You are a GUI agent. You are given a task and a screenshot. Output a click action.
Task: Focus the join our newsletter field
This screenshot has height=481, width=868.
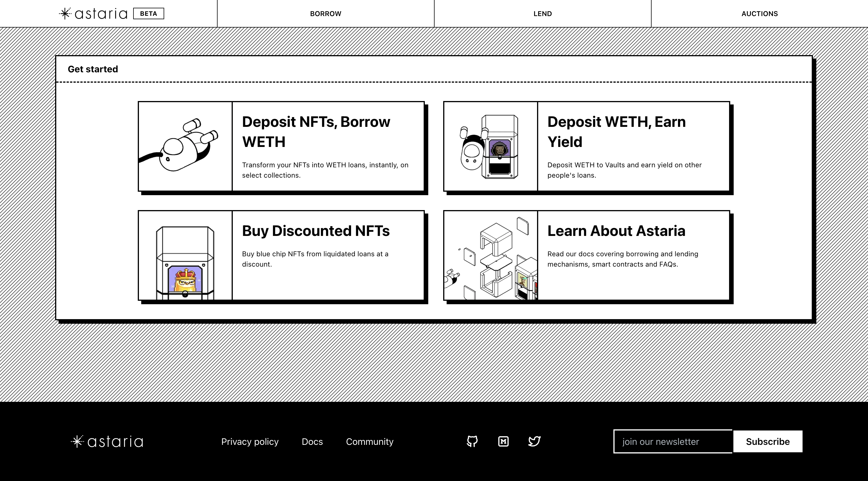pyautogui.click(x=673, y=441)
